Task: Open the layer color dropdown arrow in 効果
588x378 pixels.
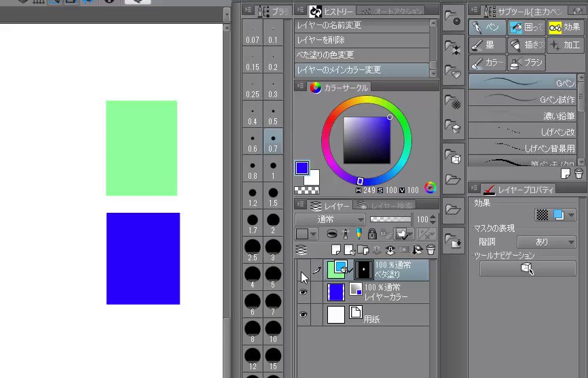Action: 571,215
